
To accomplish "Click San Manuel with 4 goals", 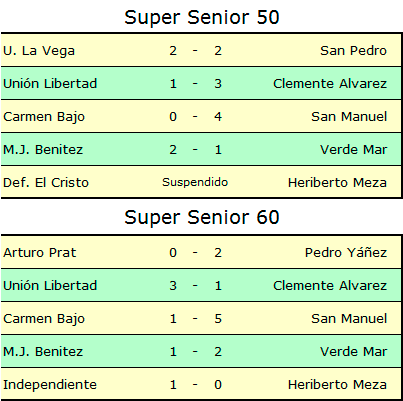I will tap(349, 117).
